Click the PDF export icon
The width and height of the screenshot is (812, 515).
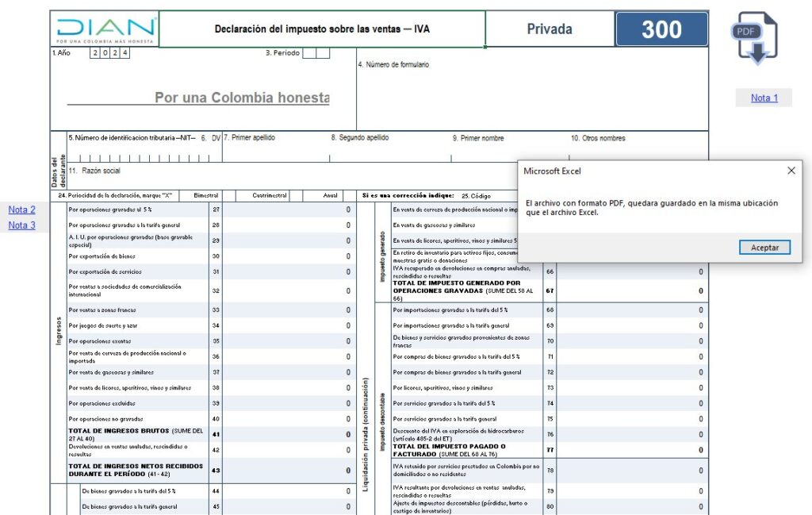click(x=755, y=38)
